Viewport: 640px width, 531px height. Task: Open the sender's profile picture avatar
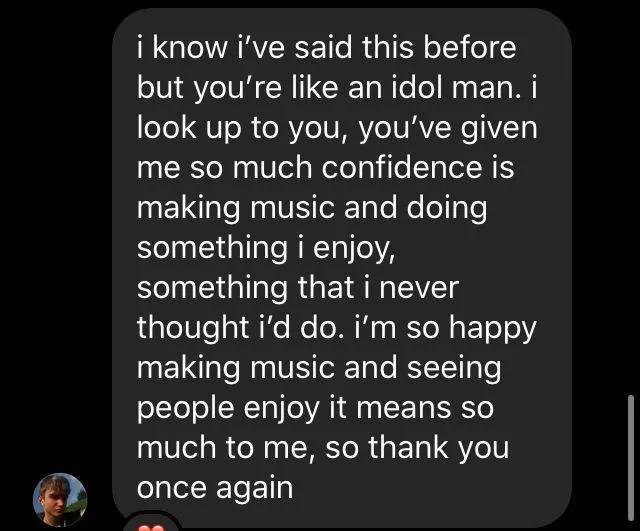(60, 500)
